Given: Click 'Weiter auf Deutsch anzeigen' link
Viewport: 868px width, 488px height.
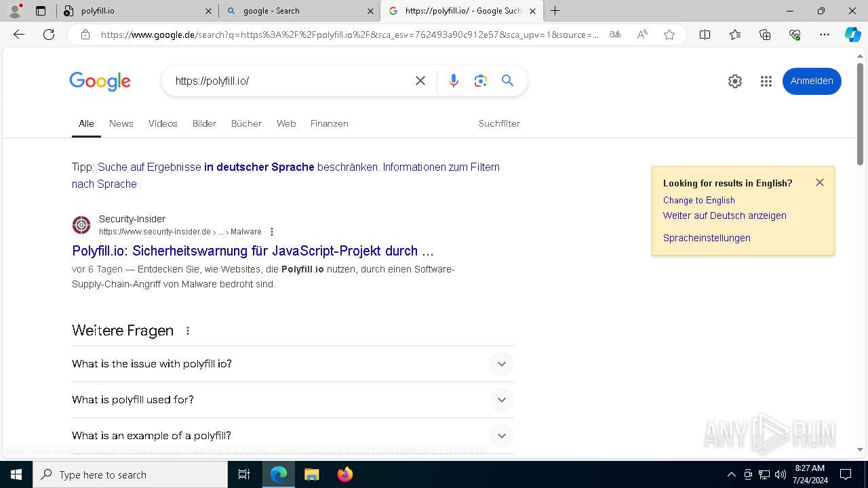Looking at the screenshot, I should (725, 216).
